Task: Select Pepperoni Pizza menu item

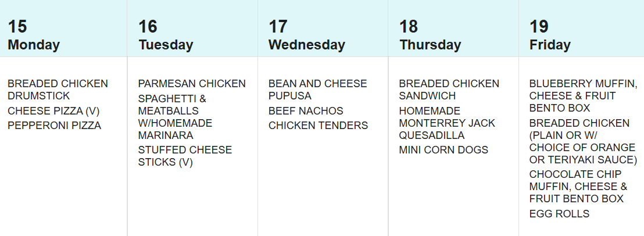Action: pyautogui.click(x=54, y=126)
